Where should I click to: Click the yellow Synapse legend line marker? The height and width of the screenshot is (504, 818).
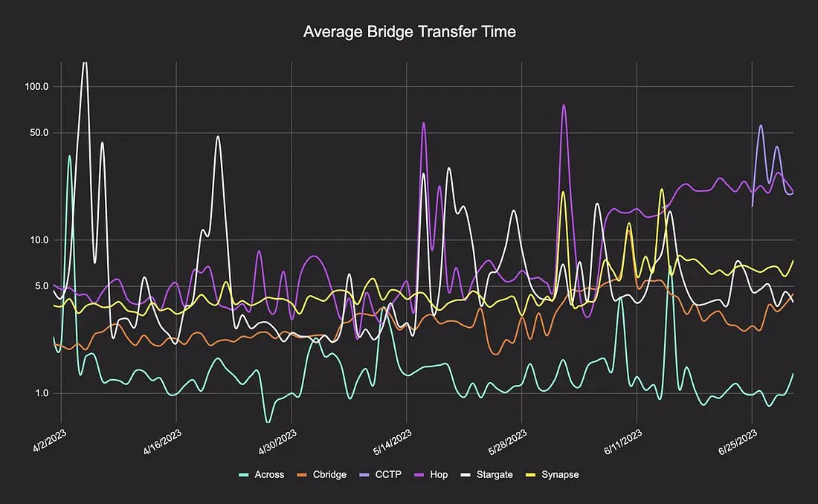coord(531,474)
